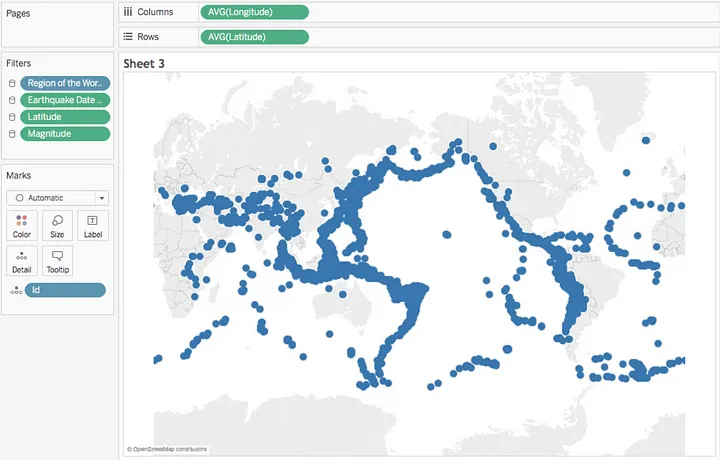The height and width of the screenshot is (460, 720).
Task: Click the Columns shelf icon
Action: 128,12
